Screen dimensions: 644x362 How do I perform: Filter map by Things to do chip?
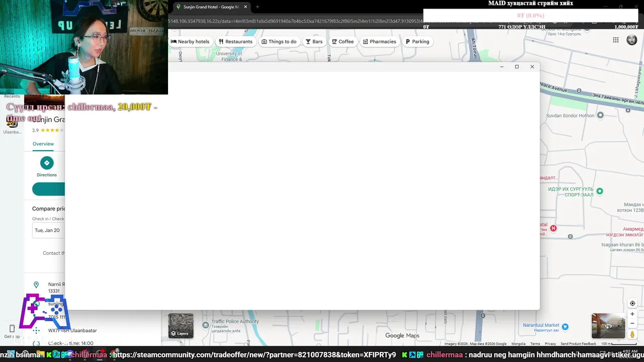[x=279, y=42]
